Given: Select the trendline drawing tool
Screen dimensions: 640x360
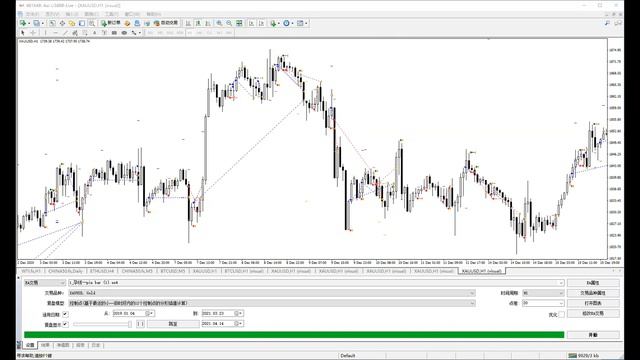Looking at the screenshot, I should click(x=65, y=33).
